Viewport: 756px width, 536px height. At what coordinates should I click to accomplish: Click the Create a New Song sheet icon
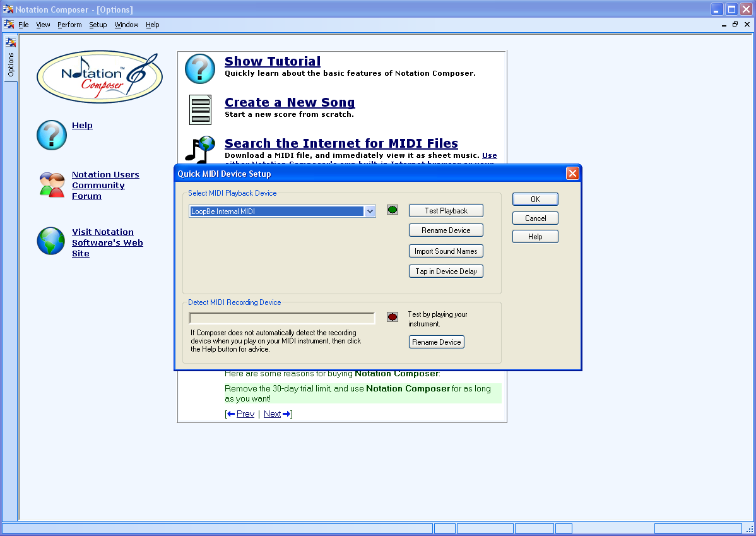coord(200,109)
